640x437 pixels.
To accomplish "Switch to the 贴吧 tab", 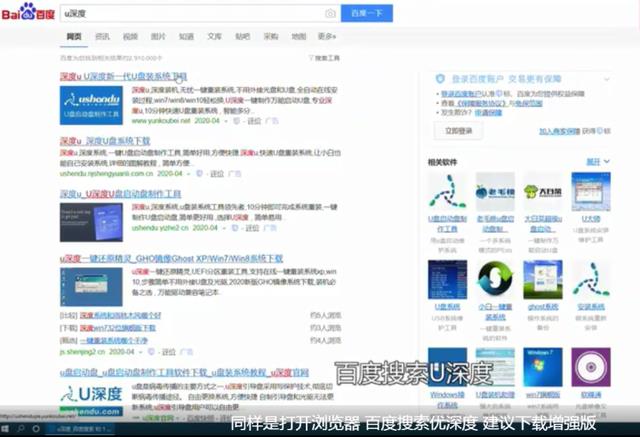I will 242,37.
